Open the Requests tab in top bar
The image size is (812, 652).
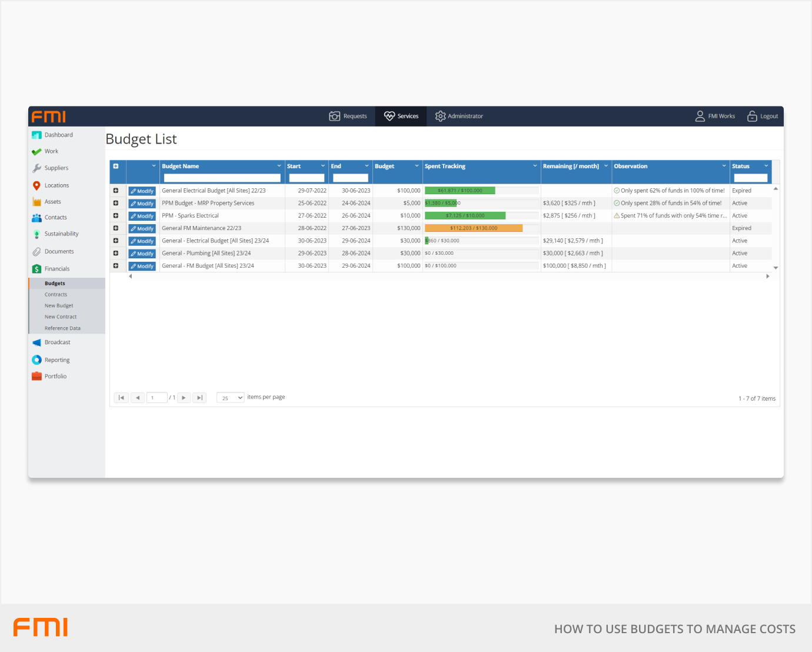348,117
